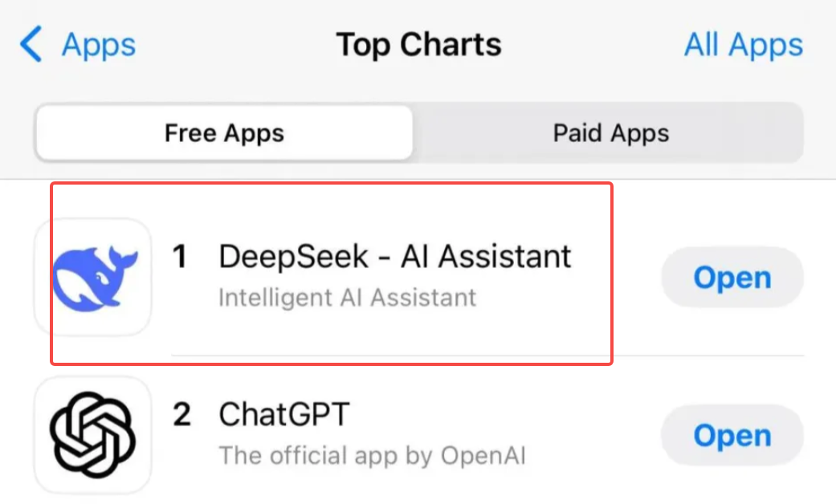Select the DeepSeek - AI Assistant title
This screenshot has height=504, width=836.
[395, 256]
